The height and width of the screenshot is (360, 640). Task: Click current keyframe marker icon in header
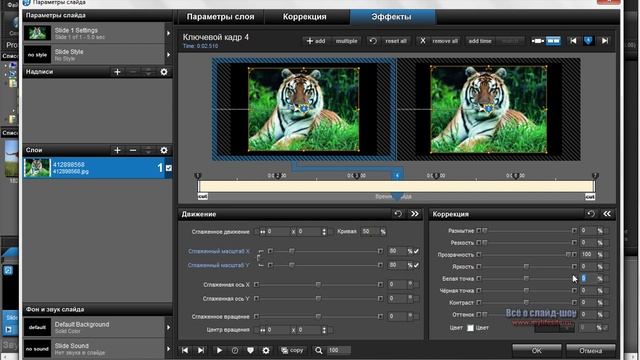[x=588, y=40]
